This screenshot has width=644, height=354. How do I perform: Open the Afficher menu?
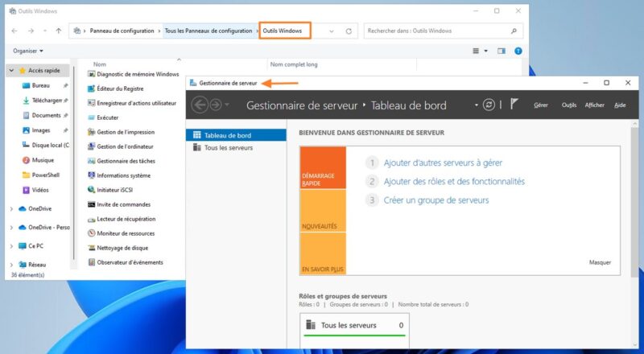pos(595,105)
